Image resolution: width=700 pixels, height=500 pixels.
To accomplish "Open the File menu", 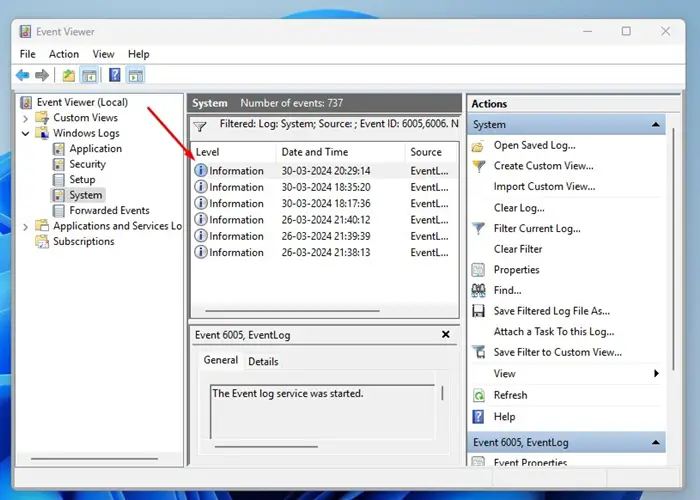I will pyautogui.click(x=27, y=54).
